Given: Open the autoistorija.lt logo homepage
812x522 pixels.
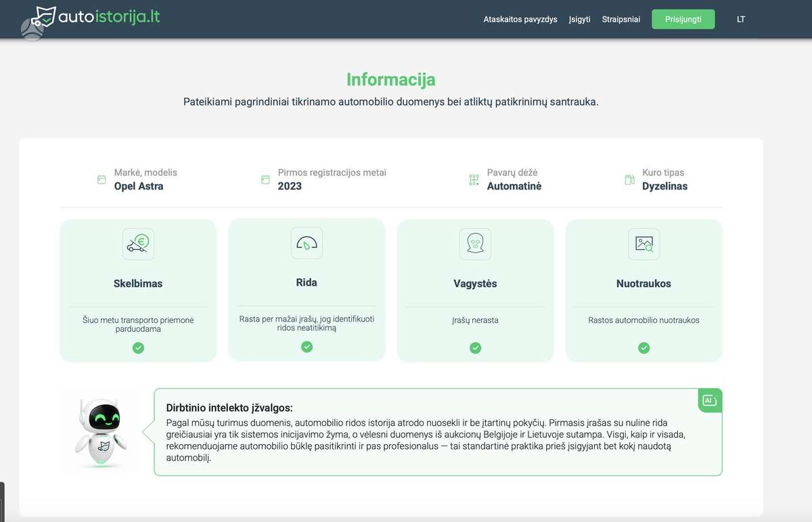Looking at the screenshot, I should pyautogui.click(x=97, y=18).
